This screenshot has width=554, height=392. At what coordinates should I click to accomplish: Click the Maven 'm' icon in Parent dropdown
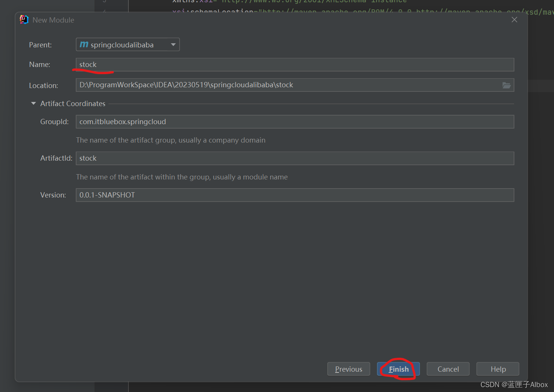(x=84, y=44)
